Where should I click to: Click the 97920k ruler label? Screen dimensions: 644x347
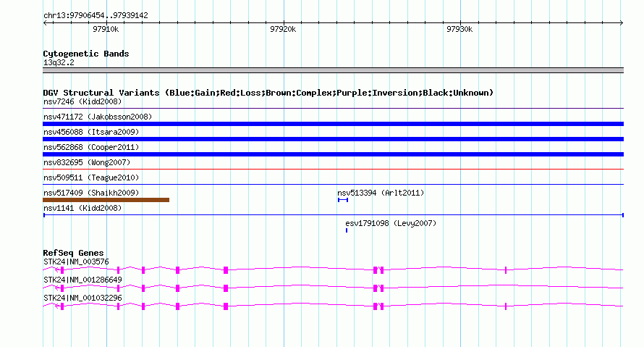click(283, 29)
